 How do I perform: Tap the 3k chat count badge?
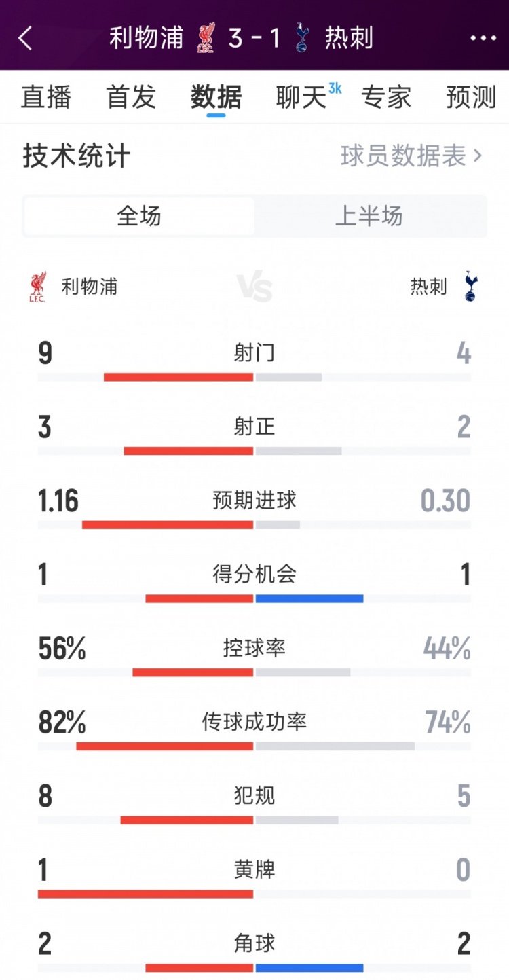335,88
